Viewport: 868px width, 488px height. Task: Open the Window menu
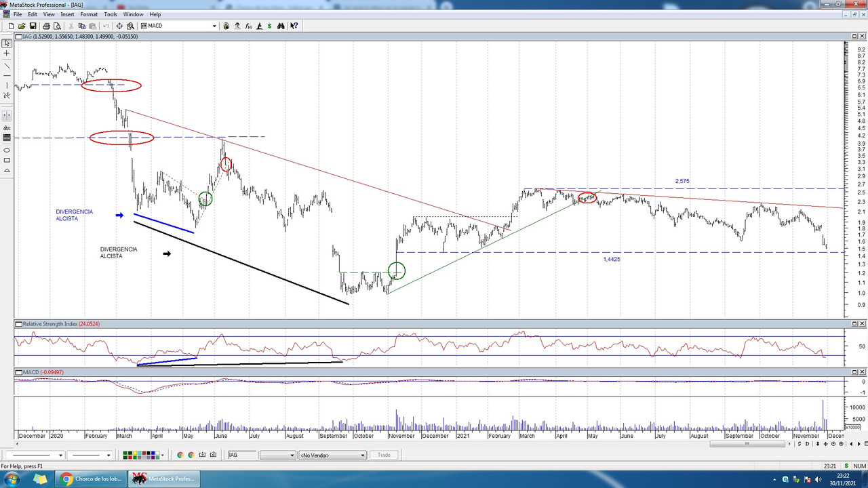click(x=133, y=14)
